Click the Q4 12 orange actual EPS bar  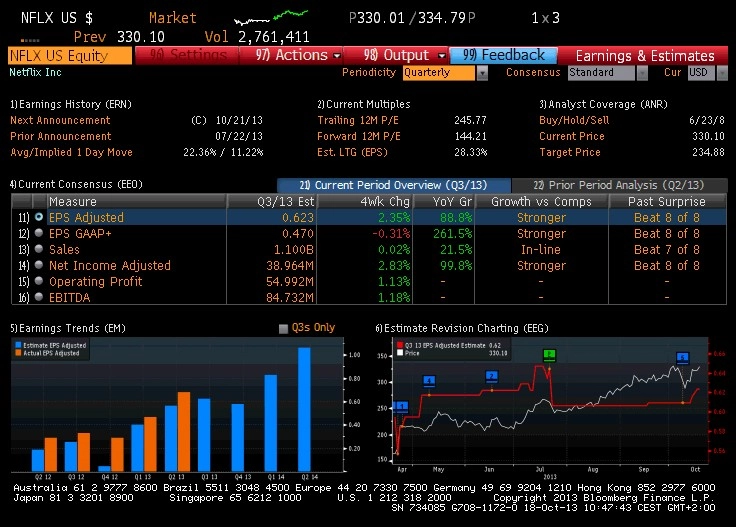click(x=117, y=454)
